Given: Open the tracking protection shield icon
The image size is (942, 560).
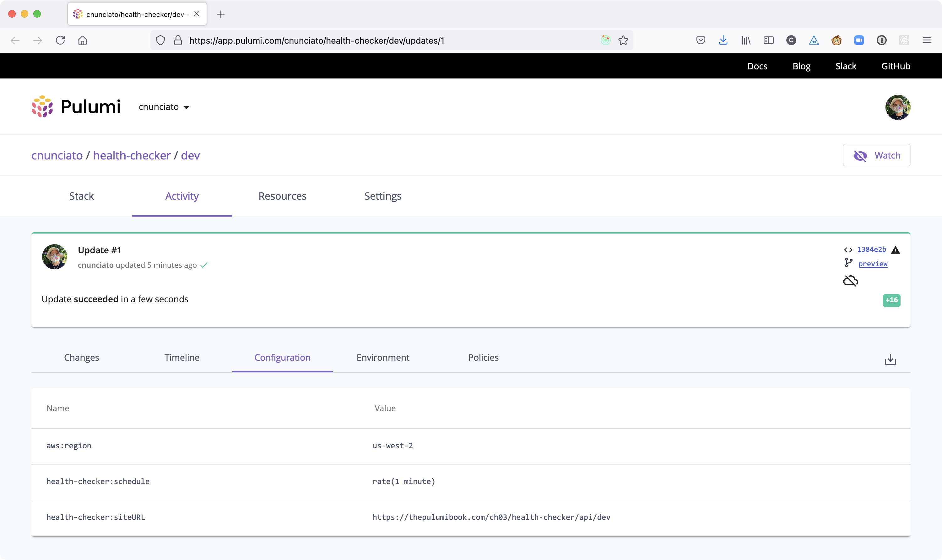Looking at the screenshot, I should point(160,40).
